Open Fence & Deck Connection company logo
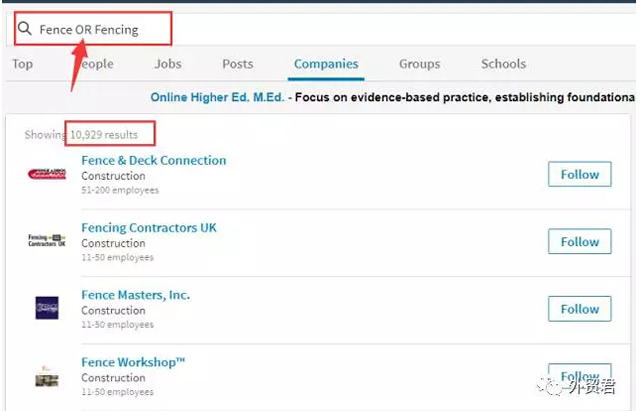This screenshot has height=411, width=640. point(46,175)
